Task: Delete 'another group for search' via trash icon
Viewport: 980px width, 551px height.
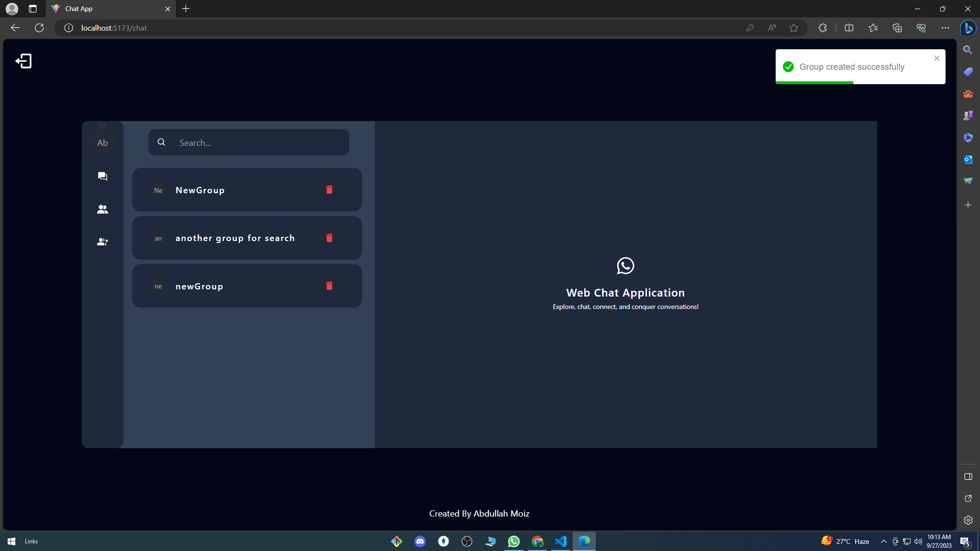Action: 329,238
